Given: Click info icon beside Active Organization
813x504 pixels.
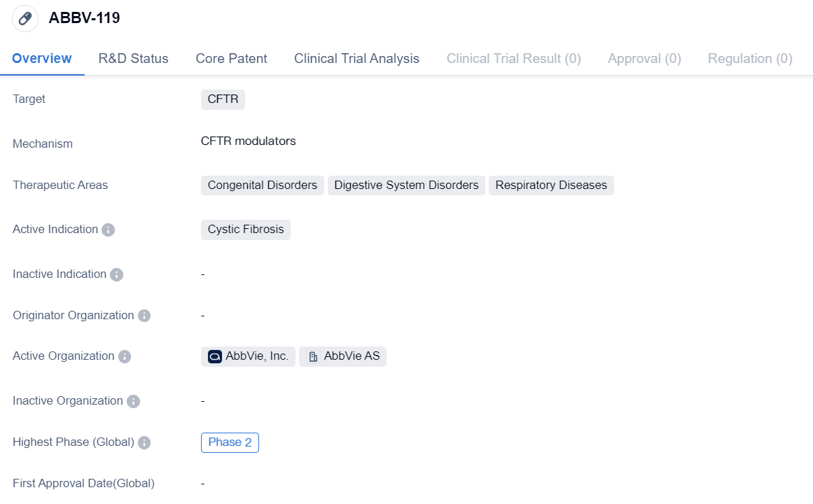Looking at the screenshot, I should (125, 356).
